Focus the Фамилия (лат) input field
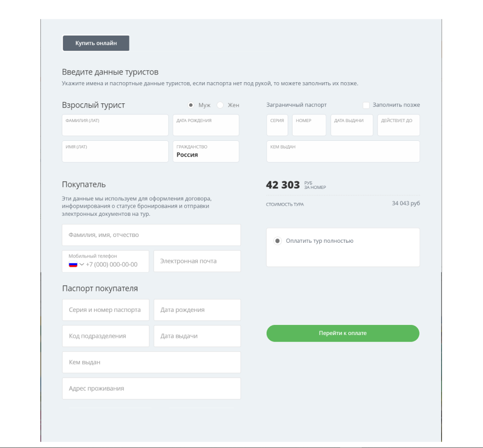483x448 pixels. pos(115,125)
